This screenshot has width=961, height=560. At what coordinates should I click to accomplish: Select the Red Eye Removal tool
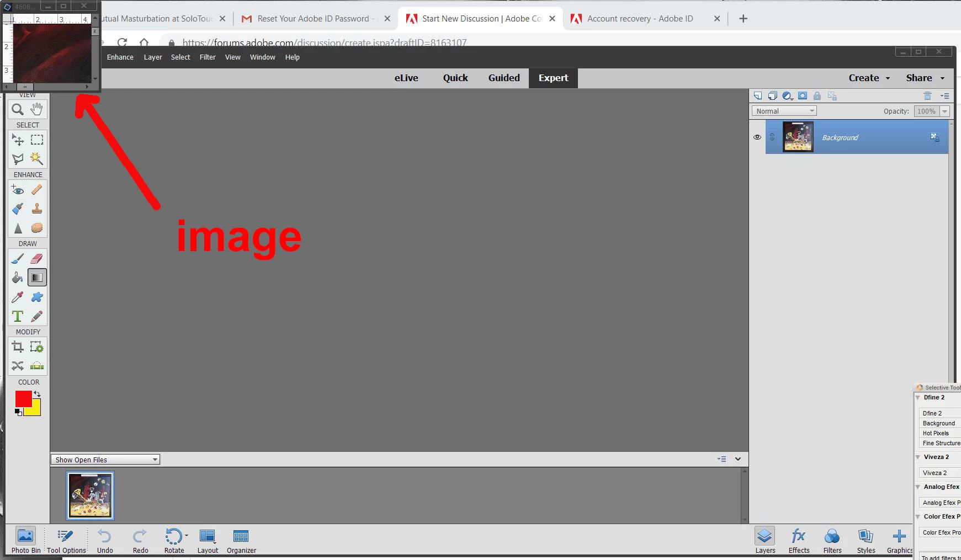tap(18, 190)
